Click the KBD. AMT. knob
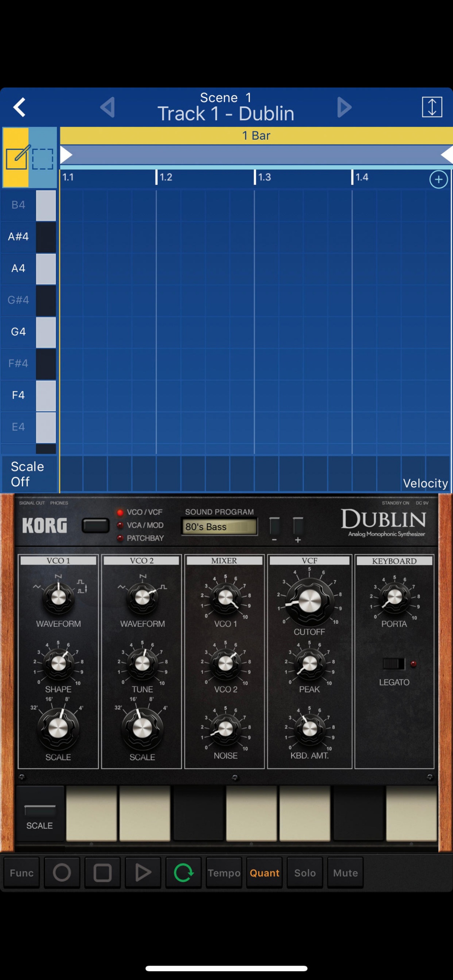Viewport: 453px width, 980px height. click(310, 729)
